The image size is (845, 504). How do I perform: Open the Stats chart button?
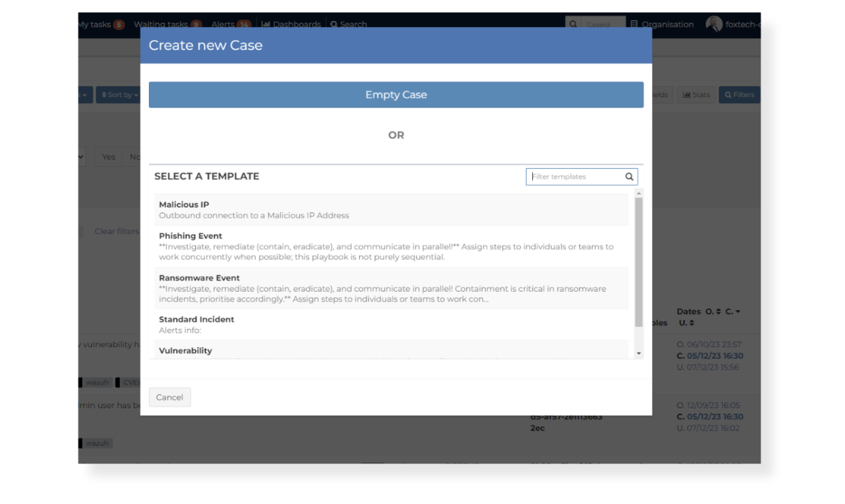(696, 95)
